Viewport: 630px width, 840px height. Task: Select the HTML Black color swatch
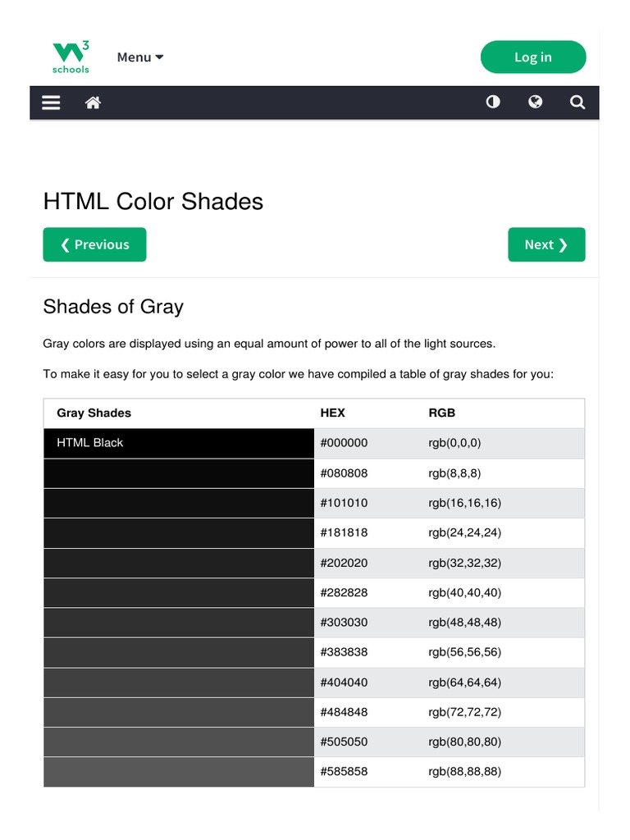179,443
